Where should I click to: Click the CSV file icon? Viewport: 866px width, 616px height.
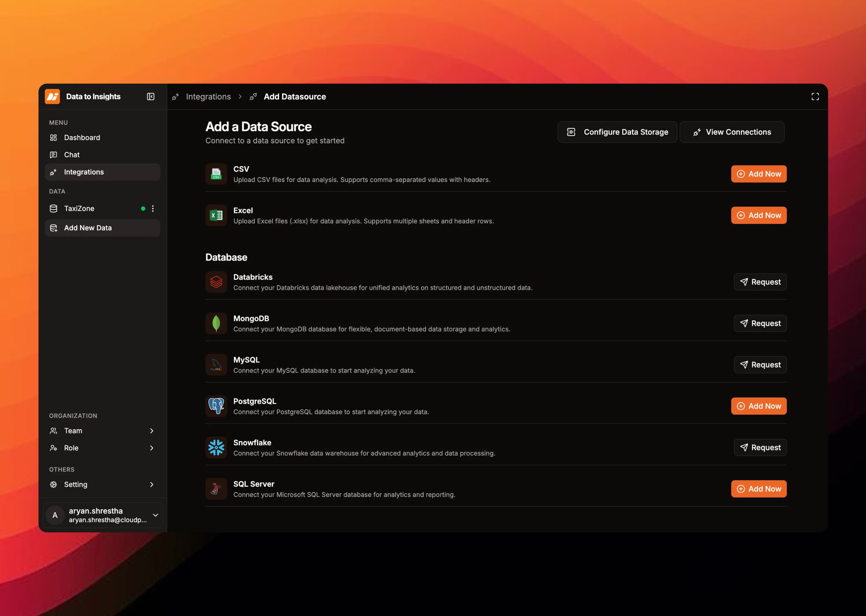tap(216, 174)
